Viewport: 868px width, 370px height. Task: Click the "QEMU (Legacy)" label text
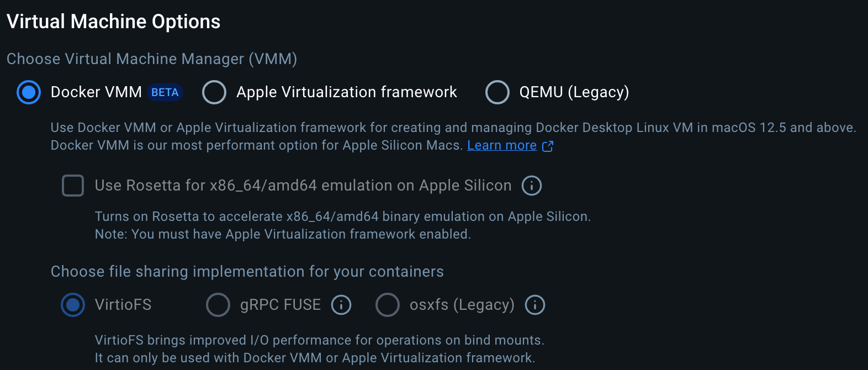tap(574, 92)
